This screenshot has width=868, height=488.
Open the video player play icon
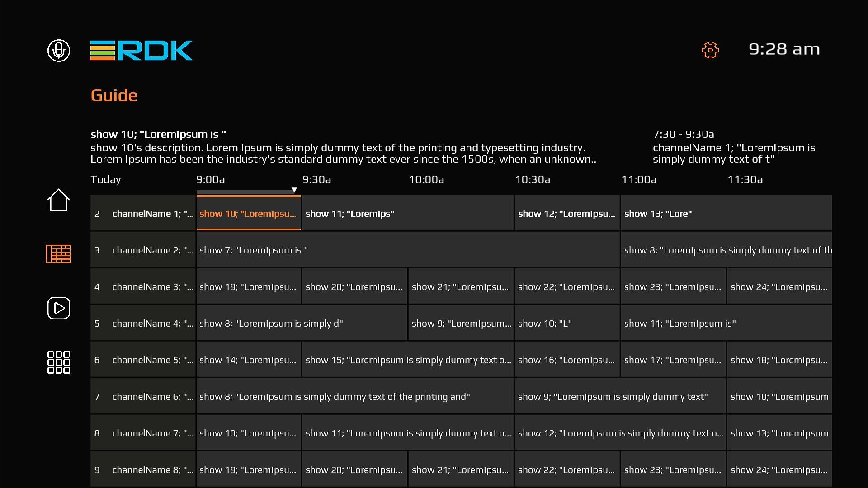59,308
